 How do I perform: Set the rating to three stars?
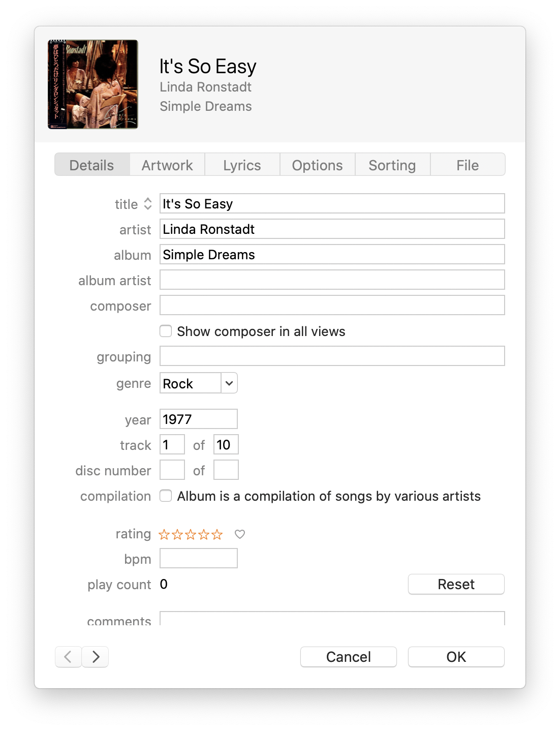pyautogui.click(x=190, y=534)
